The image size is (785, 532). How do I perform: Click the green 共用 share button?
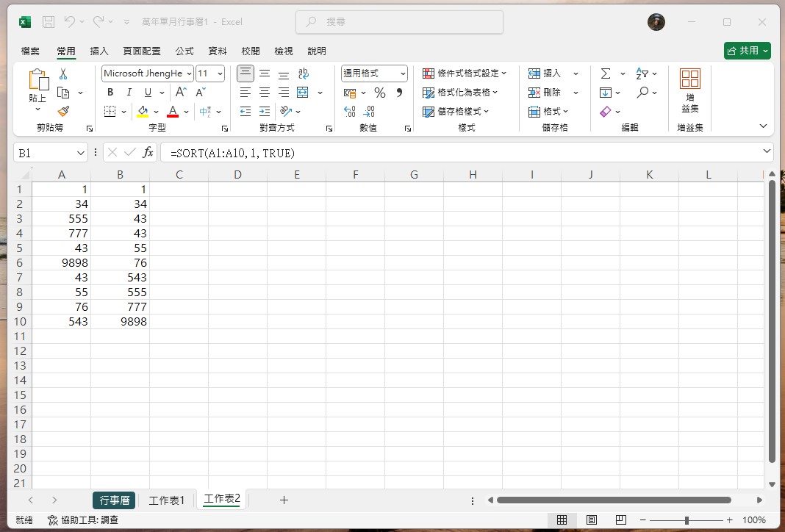(x=747, y=51)
